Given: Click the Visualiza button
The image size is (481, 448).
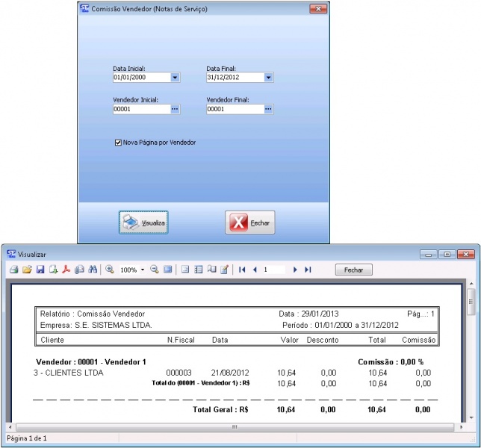Looking at the screenshot, I should pos(143,223).
